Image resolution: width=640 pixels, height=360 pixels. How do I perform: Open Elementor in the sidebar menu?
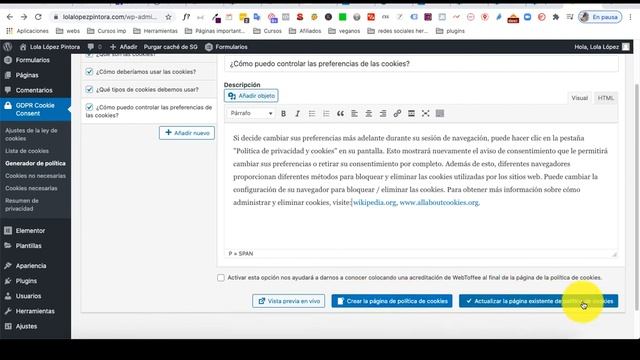tap(30, 231)
